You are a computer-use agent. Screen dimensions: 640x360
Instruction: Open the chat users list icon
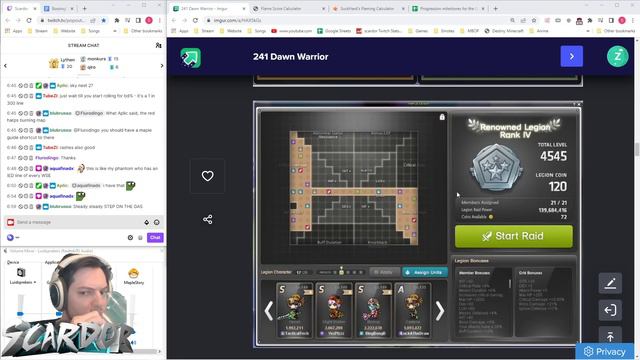158,45
